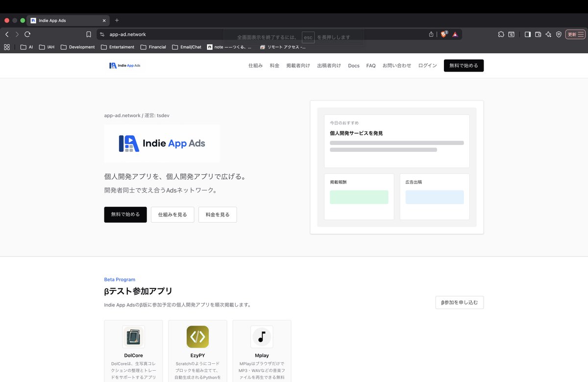Viewport: 588px width, 382px height.
Task: Click the large Indie App Ads hero logo
Action: pos(162,143)
